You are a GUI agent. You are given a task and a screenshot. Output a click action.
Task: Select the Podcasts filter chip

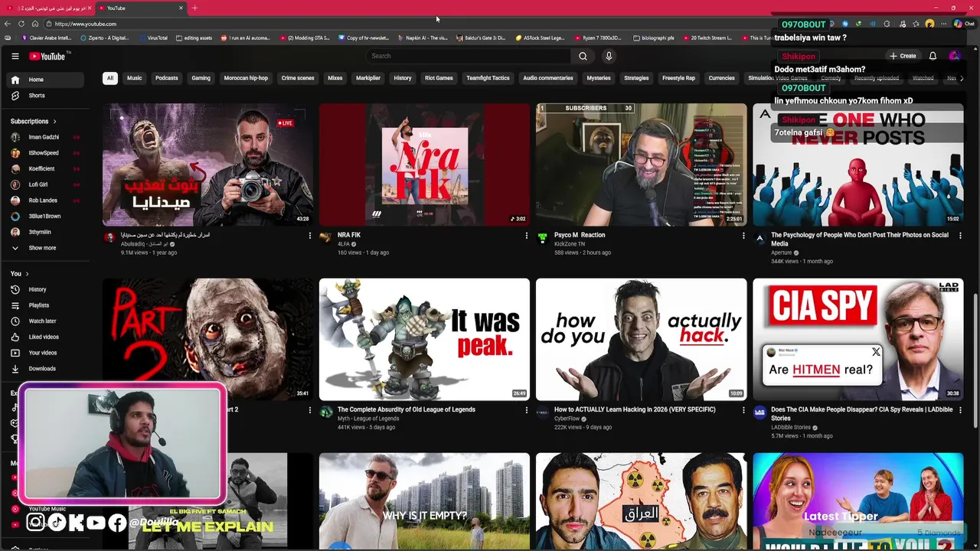coord(166,78)
